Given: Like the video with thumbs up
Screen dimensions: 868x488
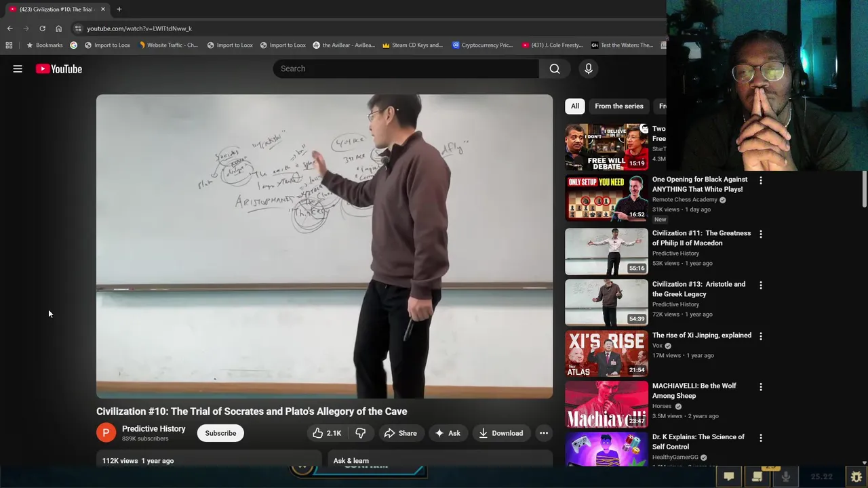Looking at the screenshot, I should coord(327,433).
